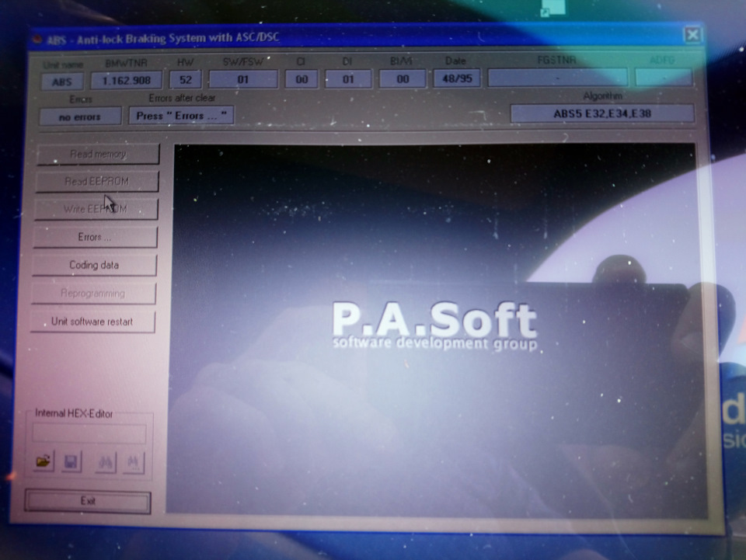Click the Errors after clear field
The image size is (746, 560).
(181, 116)
